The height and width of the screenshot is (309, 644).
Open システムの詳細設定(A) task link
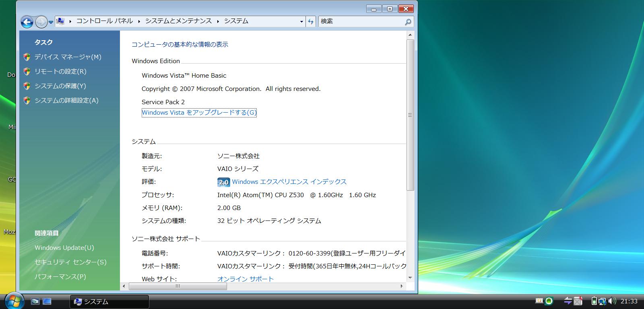click(x=66, y=100)
